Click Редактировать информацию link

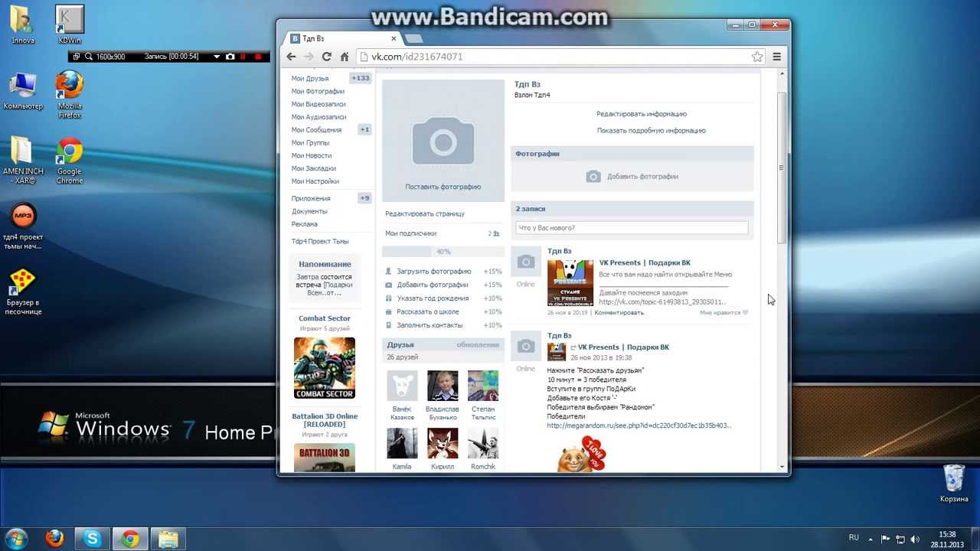[x=642, y=114]
